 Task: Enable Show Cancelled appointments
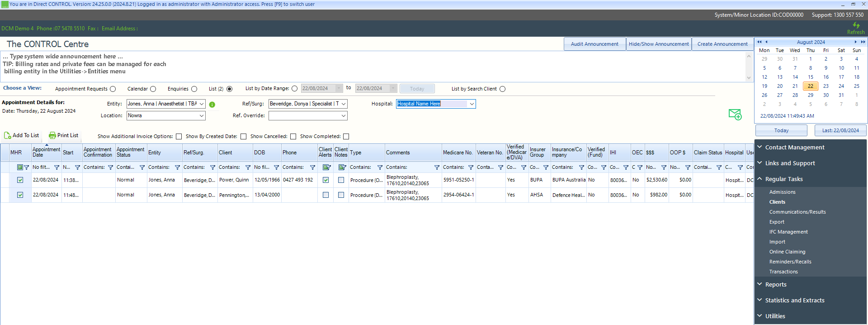(293, 137)
